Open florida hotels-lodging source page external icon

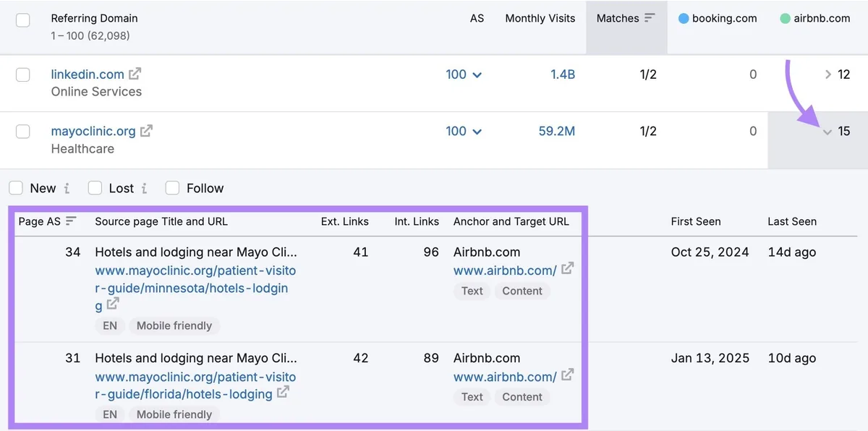(284, 393)
